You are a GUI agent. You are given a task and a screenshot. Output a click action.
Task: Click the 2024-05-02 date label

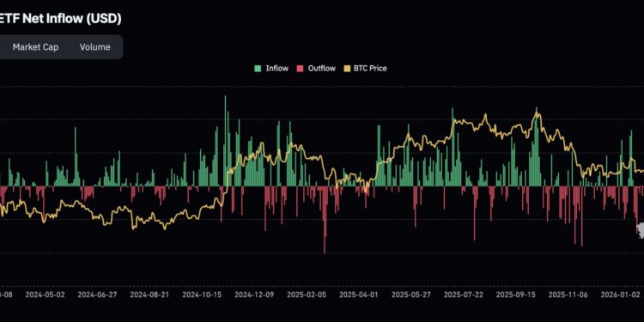[x=46, y=295]
